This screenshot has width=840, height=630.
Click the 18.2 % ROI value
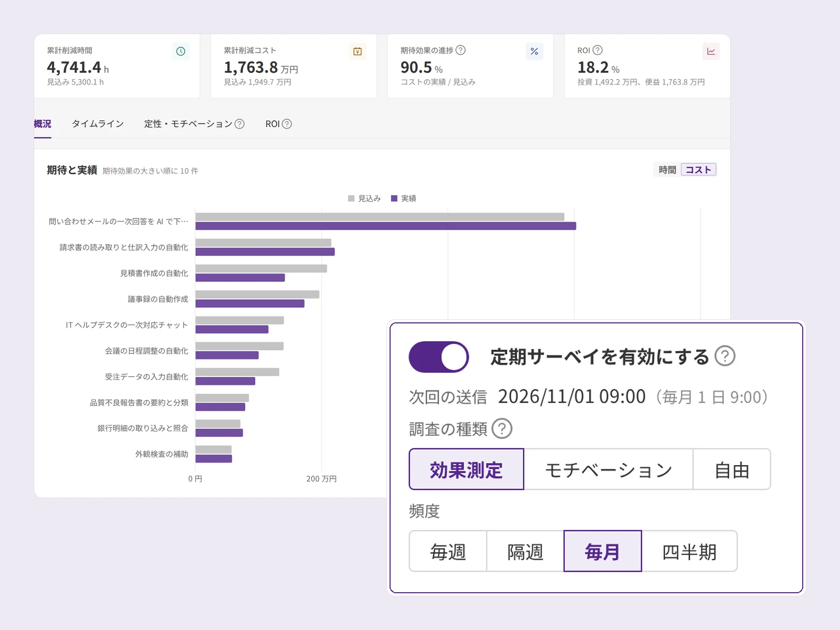598,67
